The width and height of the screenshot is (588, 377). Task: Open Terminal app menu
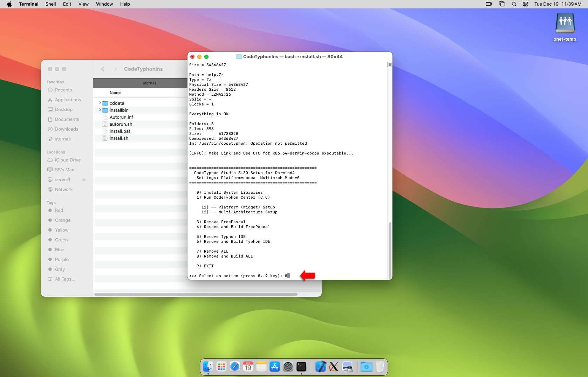point(29,4)
